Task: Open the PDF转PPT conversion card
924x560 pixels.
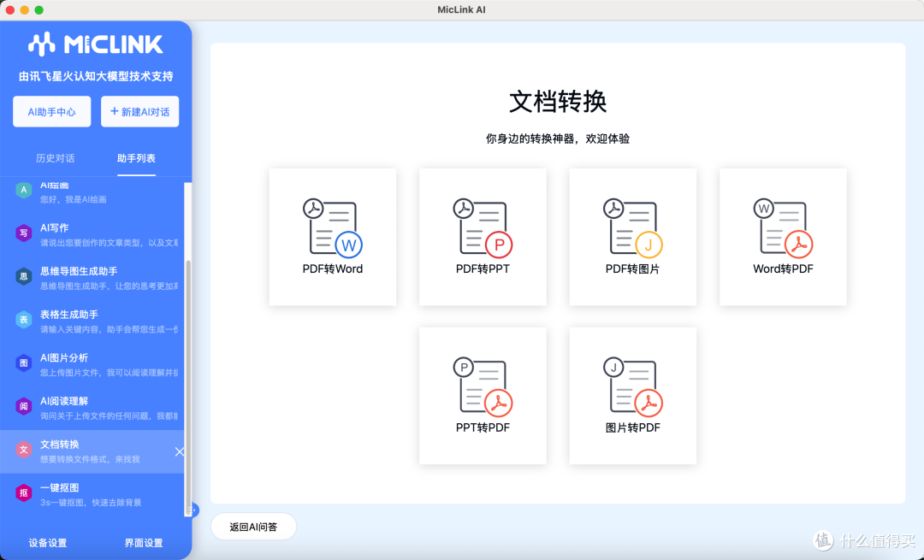Action: point(483,237)
